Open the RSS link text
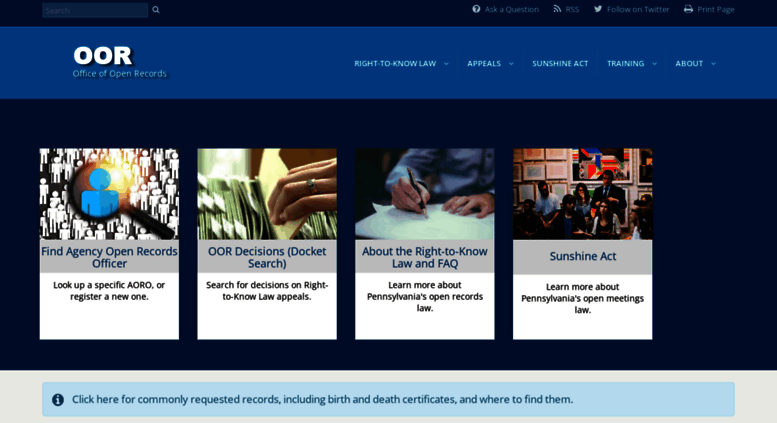The width and height of the screenshot is (777, 423). [x=572, y=9]
